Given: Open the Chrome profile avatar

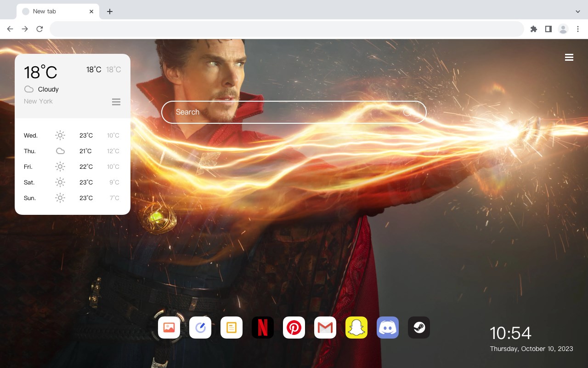Looking at the screenshot, I should click(563, 29).
